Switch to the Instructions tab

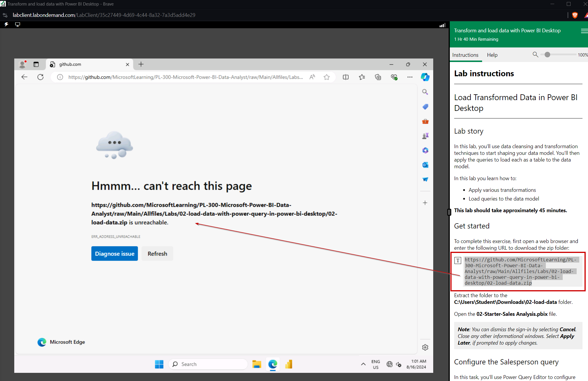point(465,55)
